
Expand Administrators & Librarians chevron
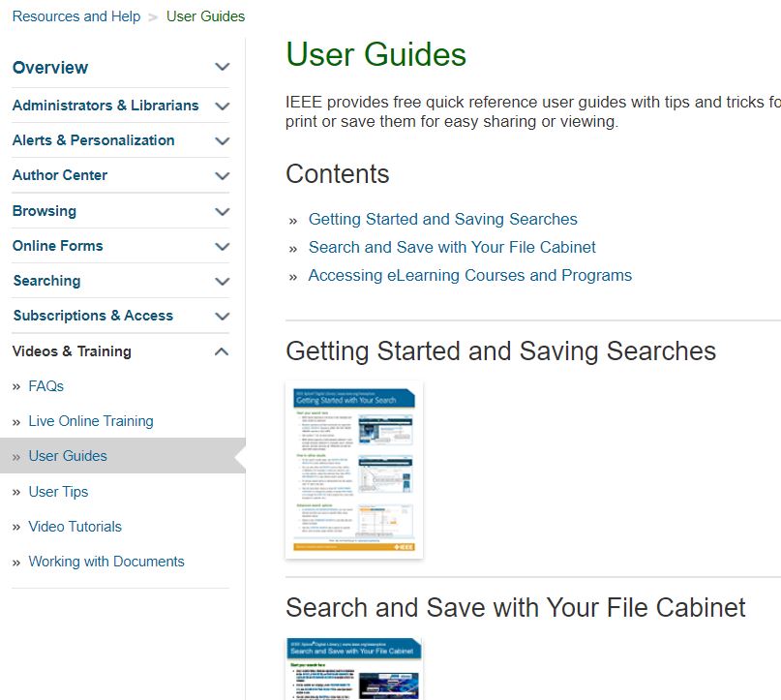coord(223,106)
